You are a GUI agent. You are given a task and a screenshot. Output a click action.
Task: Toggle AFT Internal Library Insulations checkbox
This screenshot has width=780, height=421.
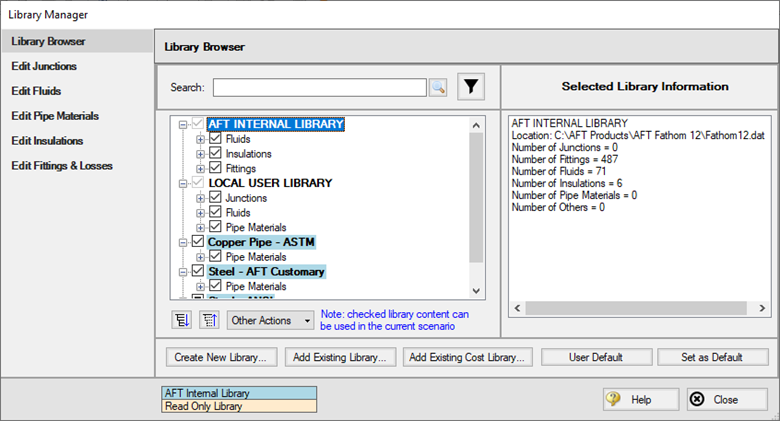[x=215, y=153]
